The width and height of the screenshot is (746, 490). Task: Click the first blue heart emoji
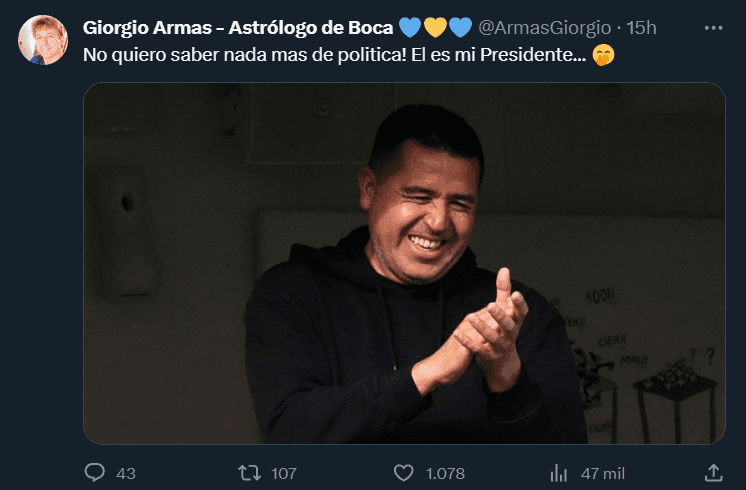(x=410, y=27)
